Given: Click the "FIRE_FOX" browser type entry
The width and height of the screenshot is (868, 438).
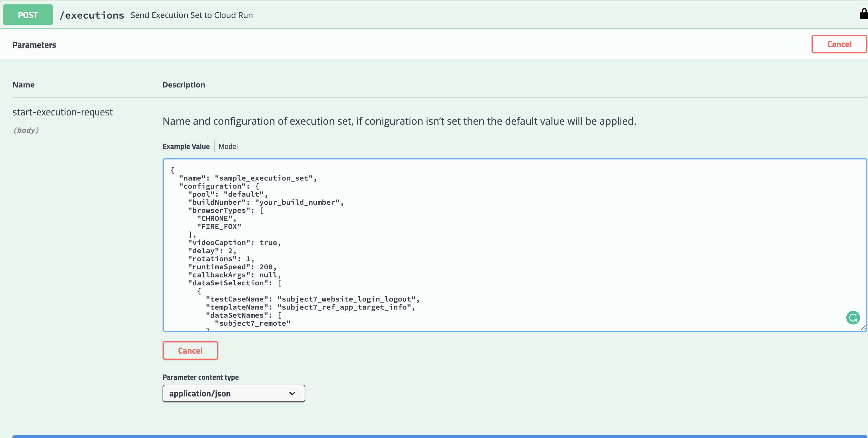Looking at the screenshot, I should (219, 226).
